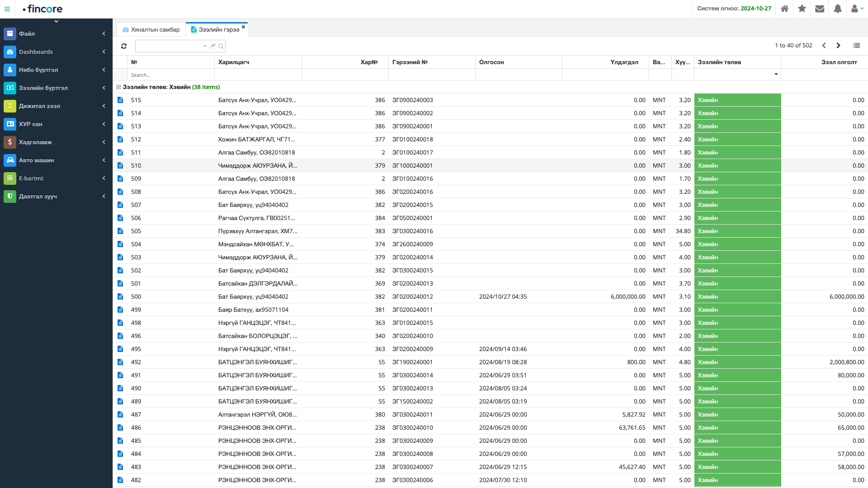Image resolution: width=868 pixels, height=488 pixels.
Task: Click the eraser clear-search icon
Action: [212, 46]
